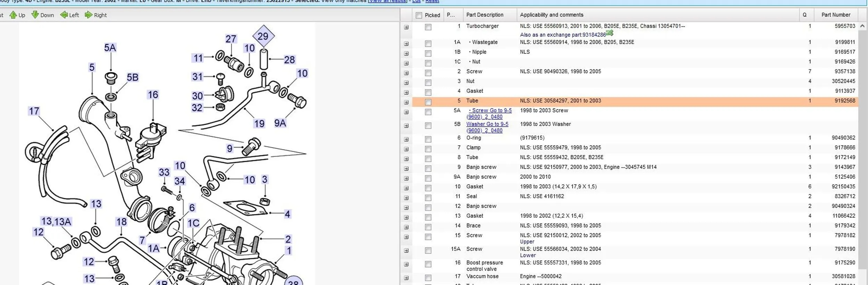Select callout 5A on the diagram
The height and width of the screenshot is (285, 868).
pyautogui.click(x=110, y=48)
